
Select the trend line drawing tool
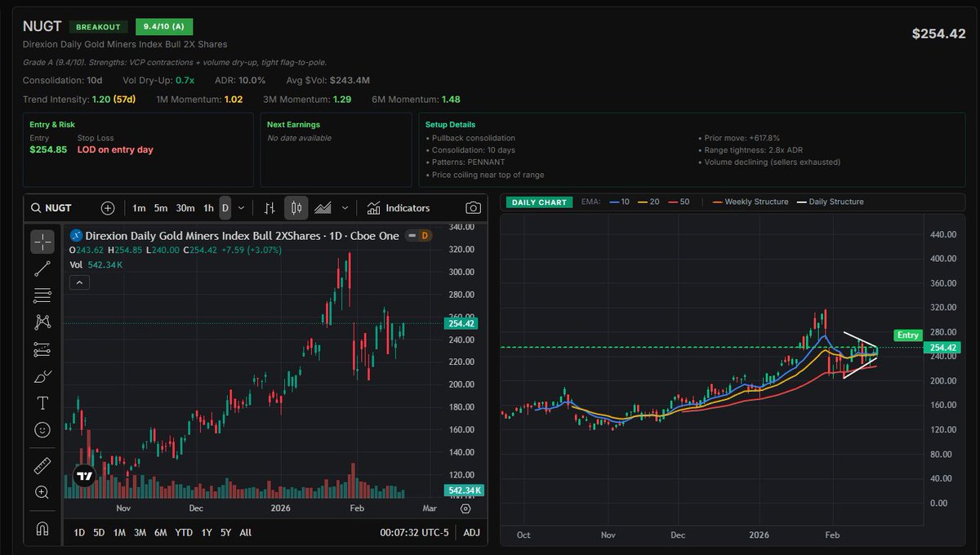pyautogui.click(x=42, y=269)
